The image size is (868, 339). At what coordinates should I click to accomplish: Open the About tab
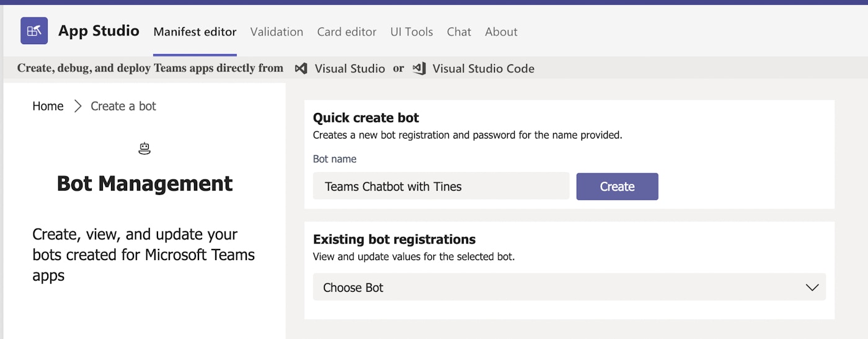[501, 32]
